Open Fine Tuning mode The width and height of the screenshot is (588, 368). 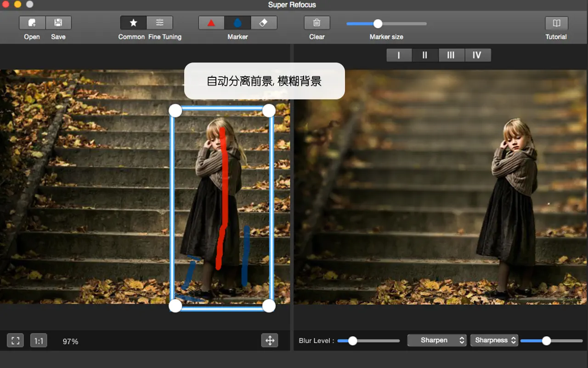[159, 23]
